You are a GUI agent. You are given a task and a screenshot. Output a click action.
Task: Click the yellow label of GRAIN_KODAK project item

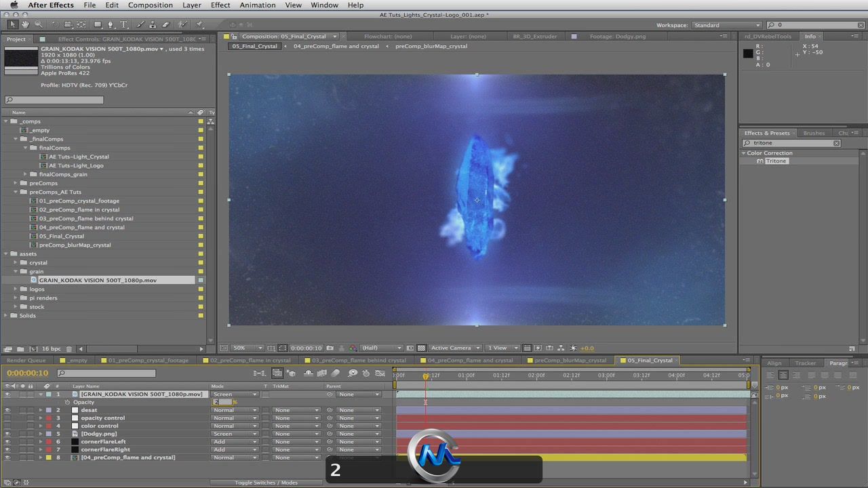click(x=201, y=281)
